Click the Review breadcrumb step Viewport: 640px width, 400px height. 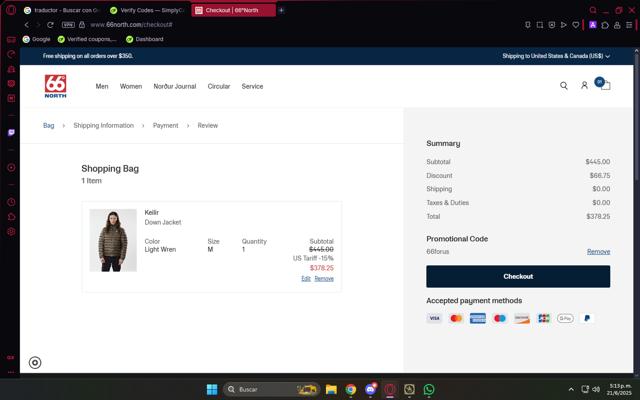tap(208, 125)
